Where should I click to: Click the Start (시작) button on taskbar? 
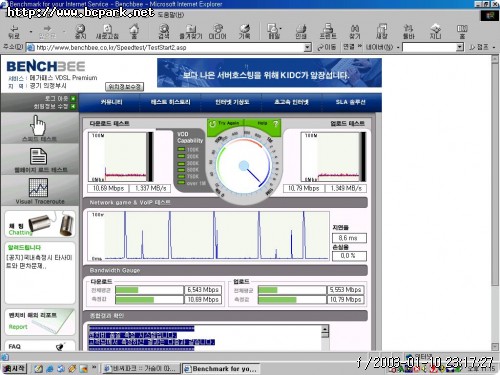pyautogui.click(x=14, y=368)
